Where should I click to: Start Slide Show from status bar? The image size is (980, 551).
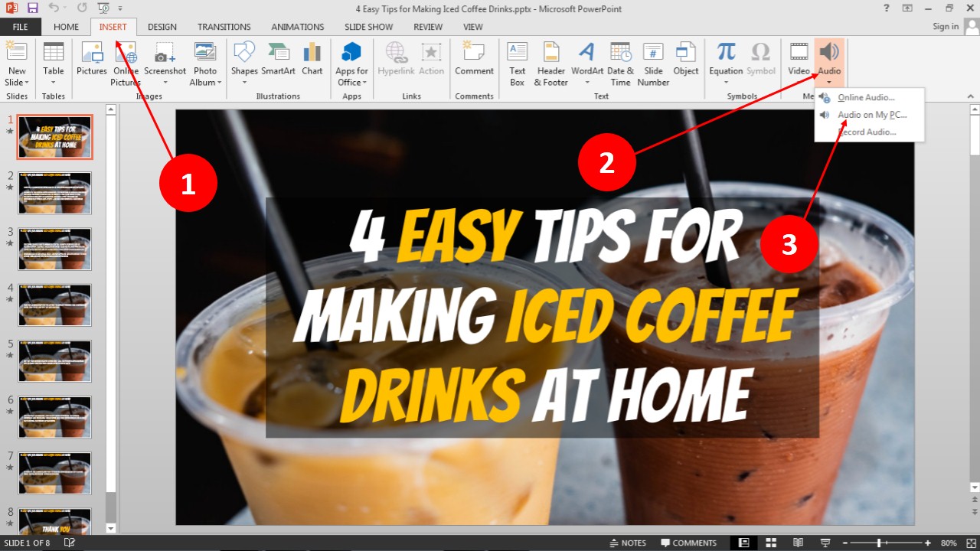tap(825, 543)
